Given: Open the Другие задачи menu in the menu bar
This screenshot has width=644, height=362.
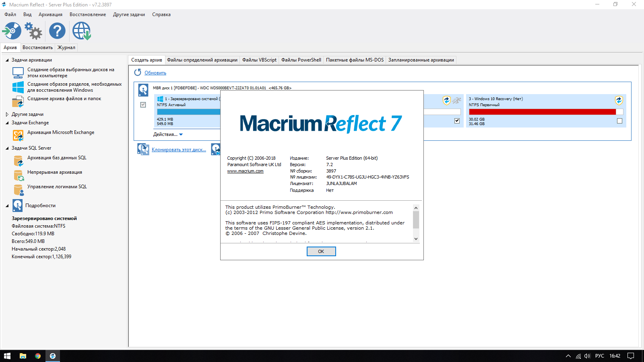Looking at the screenshot, I should [x=129, y=14].
